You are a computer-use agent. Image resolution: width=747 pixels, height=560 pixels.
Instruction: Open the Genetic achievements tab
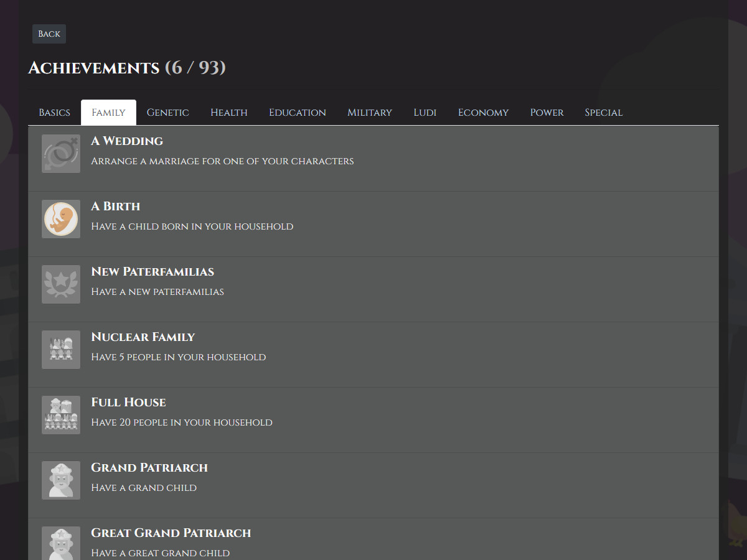[x=167, y=112]
